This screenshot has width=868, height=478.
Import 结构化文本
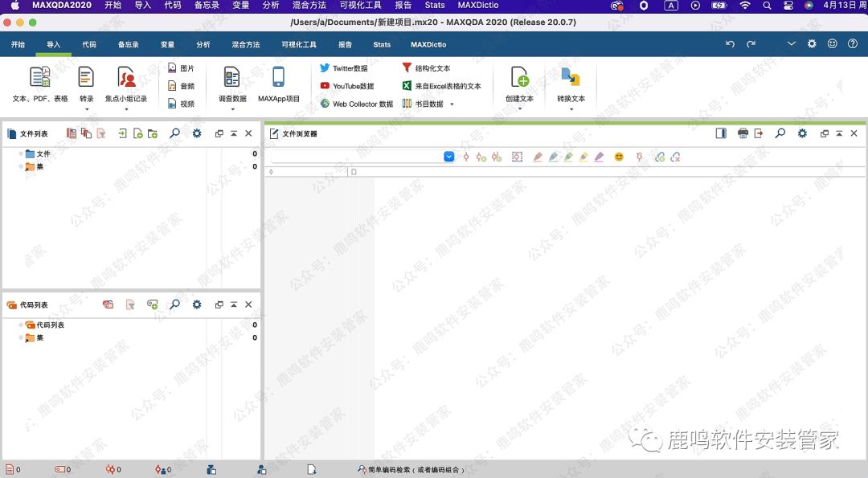click(426, 68)
